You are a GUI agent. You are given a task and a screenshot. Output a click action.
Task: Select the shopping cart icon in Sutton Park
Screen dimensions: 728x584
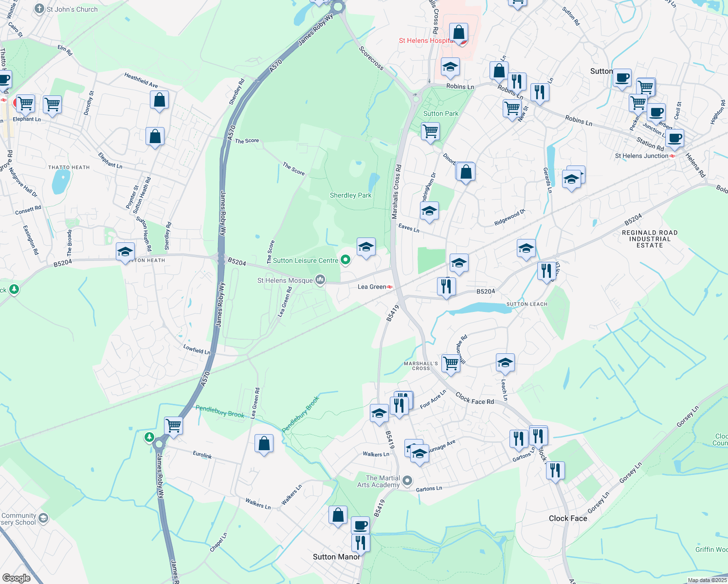(430, 131)
